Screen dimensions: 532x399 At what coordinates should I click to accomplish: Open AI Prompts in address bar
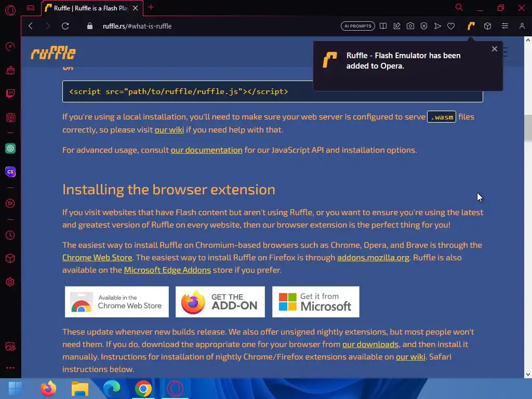pyautogui.click(x=357, y=26)
